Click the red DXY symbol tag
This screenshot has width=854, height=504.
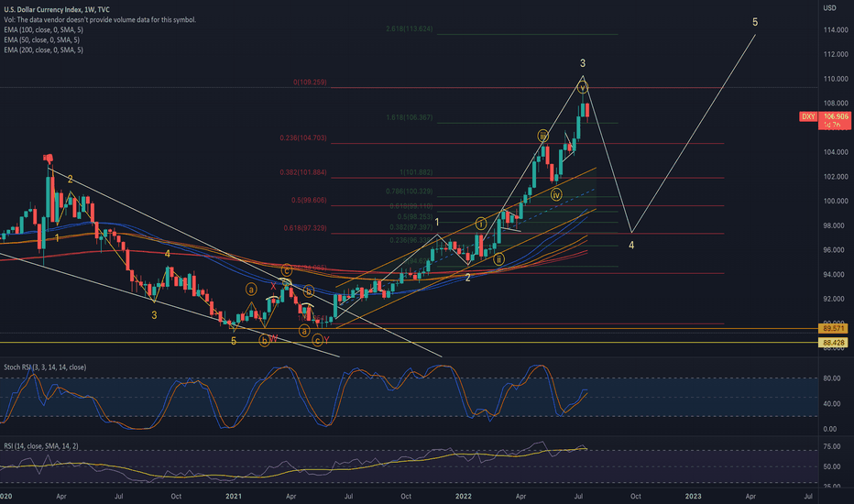click(x=807, y=116)
